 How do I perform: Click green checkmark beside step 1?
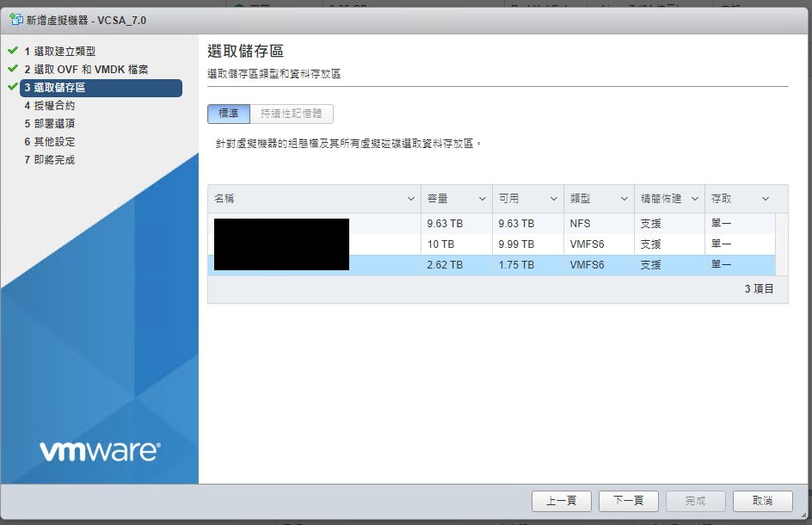click(x=13, y=50)
